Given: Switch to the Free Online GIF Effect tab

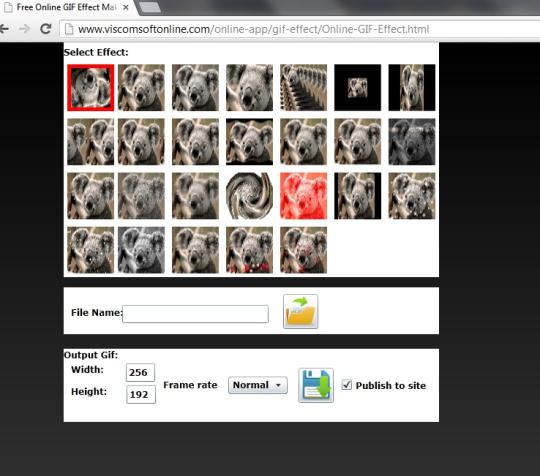Looking at the screenshot, I should 66,7.
